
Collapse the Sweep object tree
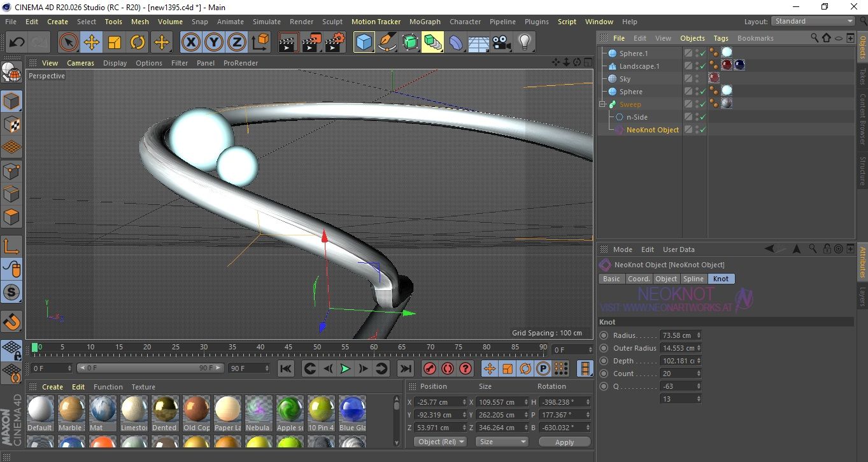602,104
